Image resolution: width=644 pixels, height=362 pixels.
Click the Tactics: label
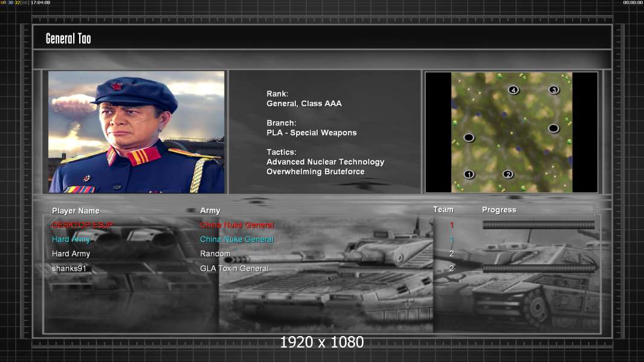(282, 152)
